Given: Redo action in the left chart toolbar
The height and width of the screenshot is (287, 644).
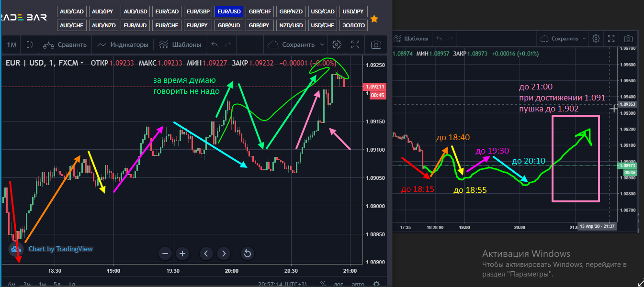Looking at the screenshot, I should [228, 44].
